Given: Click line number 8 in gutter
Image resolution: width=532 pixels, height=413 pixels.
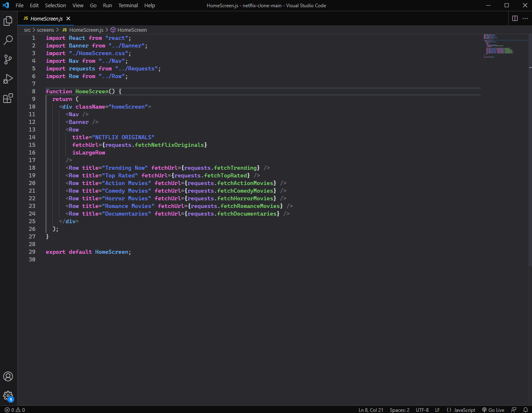Looking at the screenshot, I should (34, 91).
